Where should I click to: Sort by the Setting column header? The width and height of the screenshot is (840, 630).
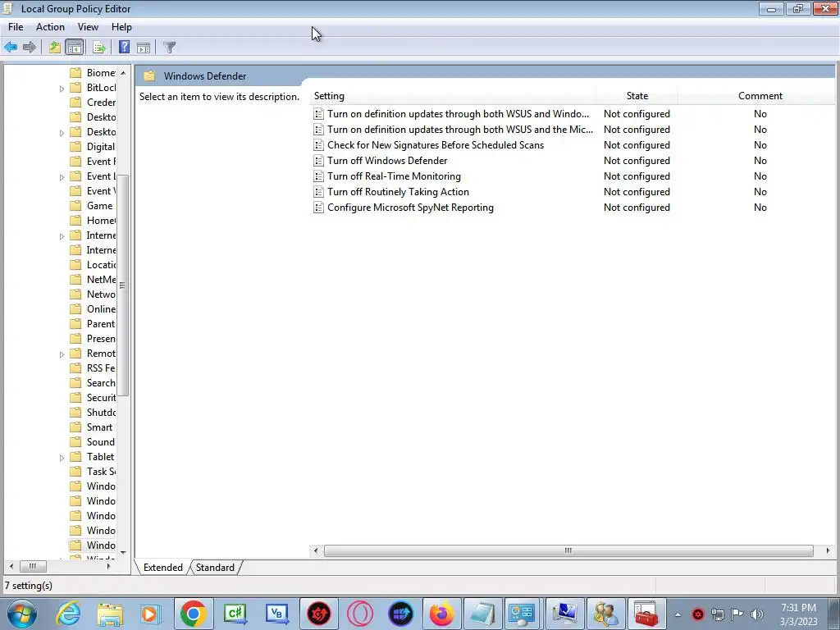pos(453,96)
